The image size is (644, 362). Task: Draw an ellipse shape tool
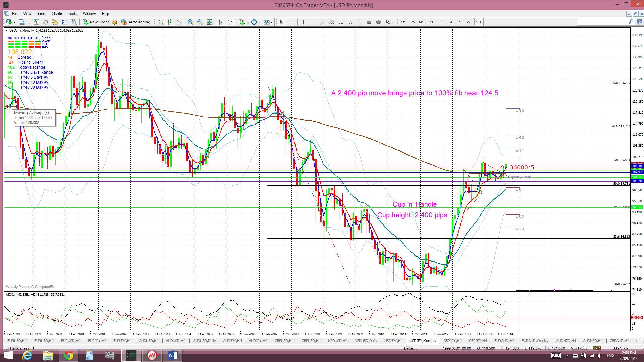(x=379, y=22)
